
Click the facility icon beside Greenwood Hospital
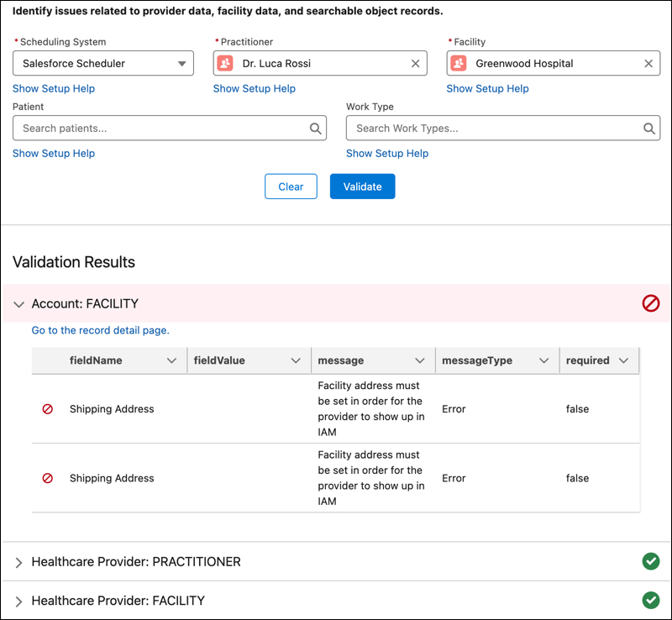(459, 64)
